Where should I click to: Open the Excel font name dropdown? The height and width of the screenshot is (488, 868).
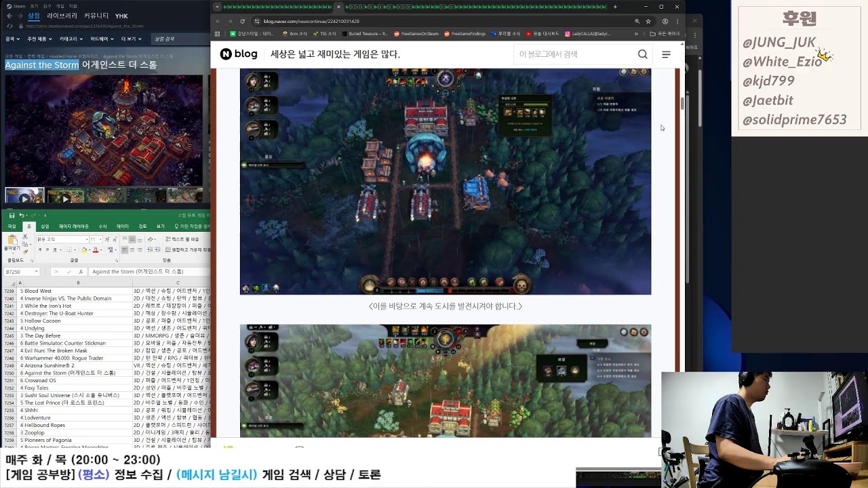tap(87, 239)
